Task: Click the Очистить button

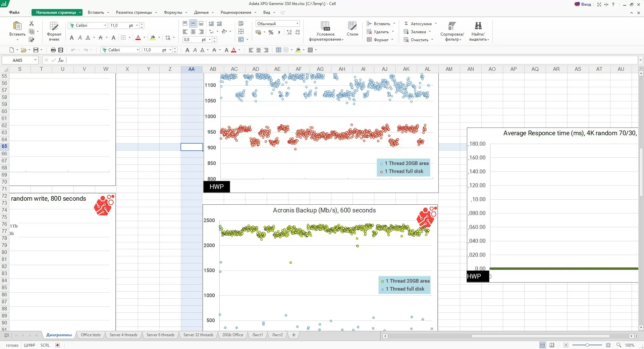Action: pyautogui.click(x=419, y=40)
